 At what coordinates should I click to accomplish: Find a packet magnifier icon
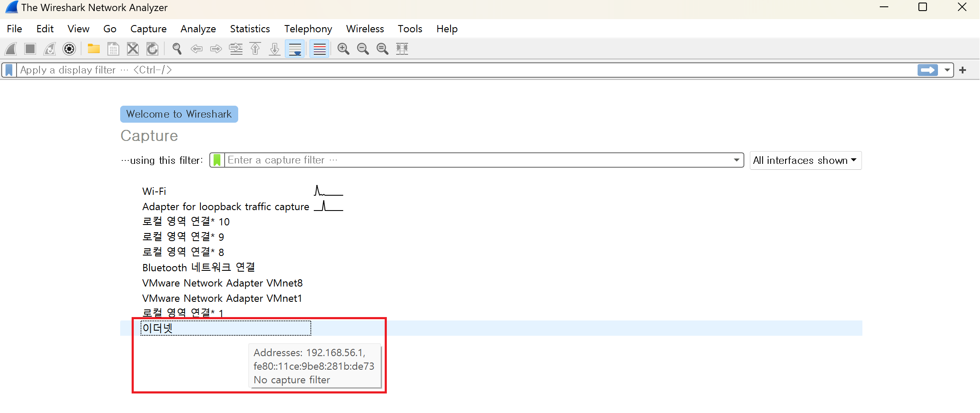tap(177, 49)
